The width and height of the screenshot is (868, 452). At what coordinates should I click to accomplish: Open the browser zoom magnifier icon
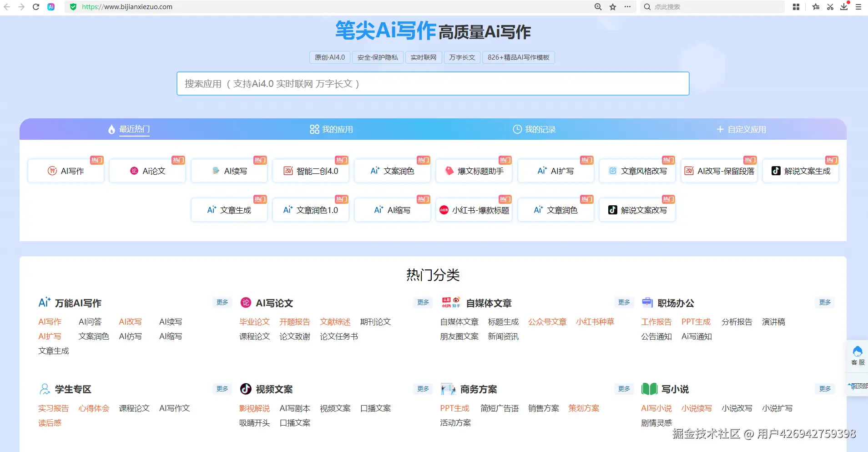coord(598,7)
